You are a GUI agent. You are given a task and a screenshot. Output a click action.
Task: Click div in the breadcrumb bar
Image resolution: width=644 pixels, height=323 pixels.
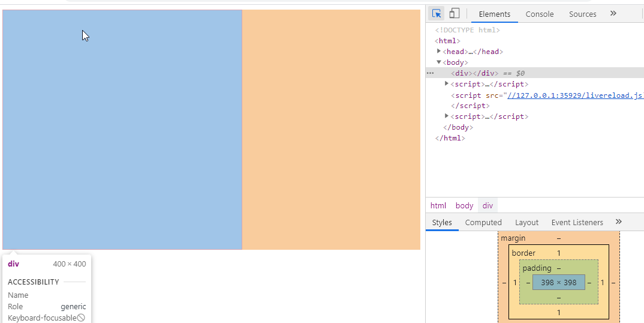(x=487, y=205)
